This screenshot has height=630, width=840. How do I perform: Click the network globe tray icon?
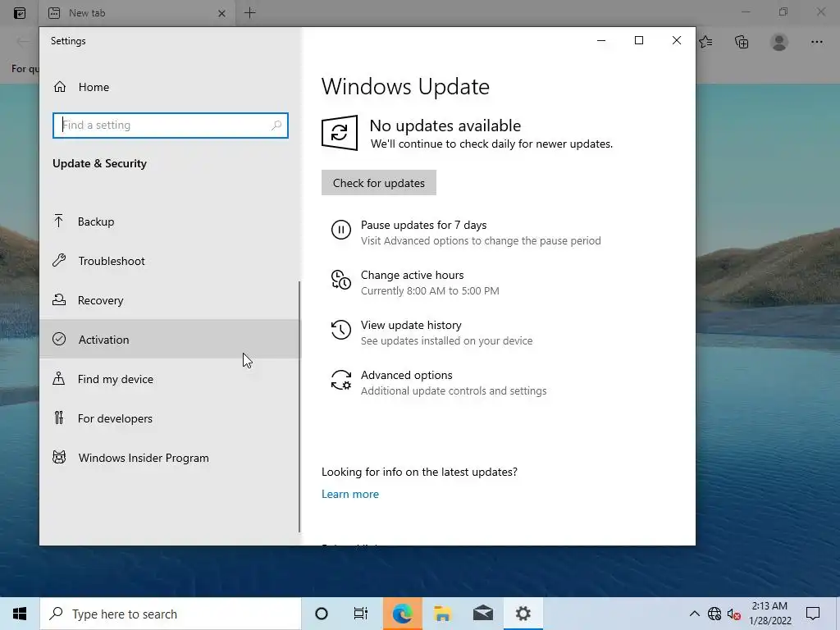pos(714,614)
